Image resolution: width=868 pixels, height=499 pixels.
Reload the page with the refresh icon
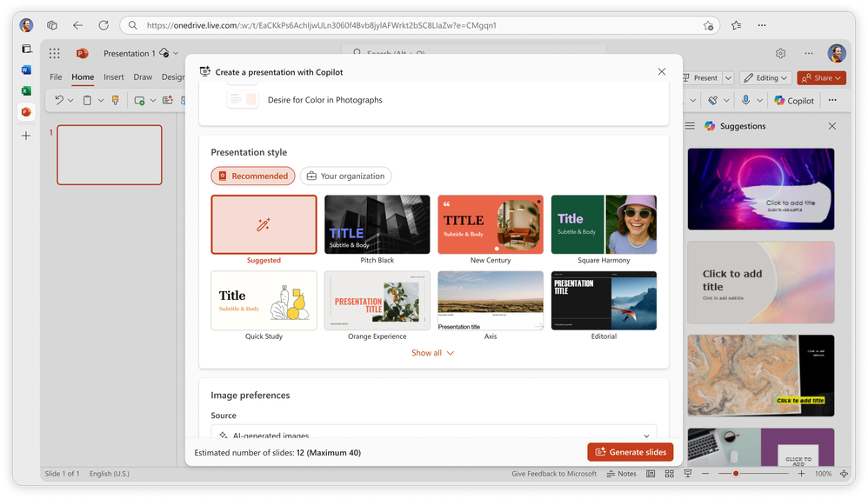click(x=103, y=25)
